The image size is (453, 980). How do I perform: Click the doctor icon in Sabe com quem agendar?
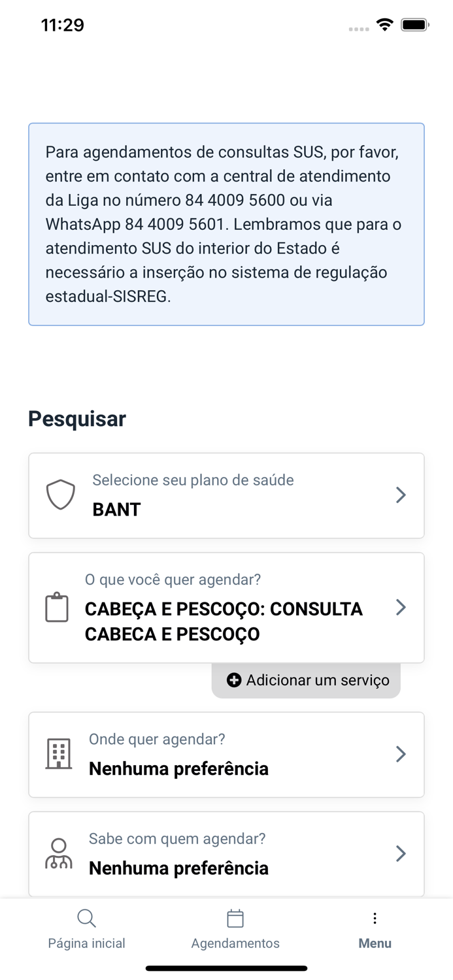click(x=58, y=853)
